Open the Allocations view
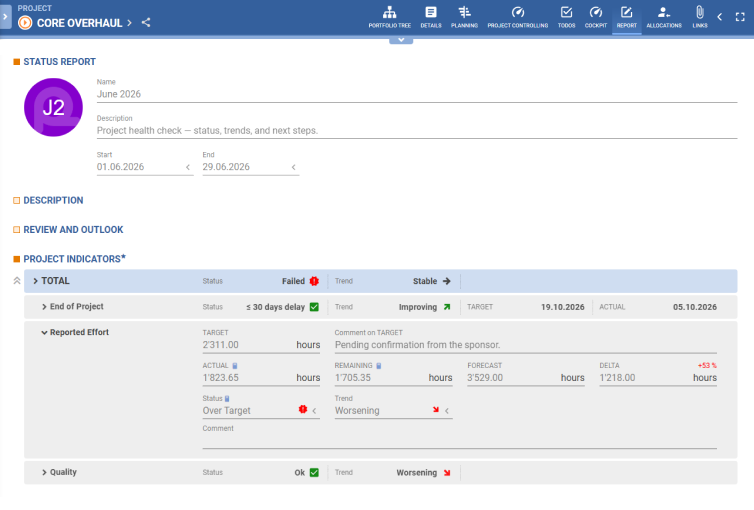This screenshot has height=510, width=754. 664,17
